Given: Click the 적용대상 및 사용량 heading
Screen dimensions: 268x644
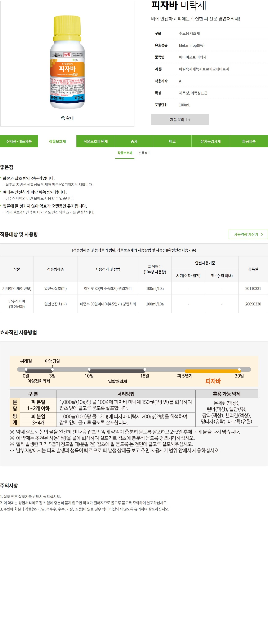Looking at the screenshot, I should 19,234.
